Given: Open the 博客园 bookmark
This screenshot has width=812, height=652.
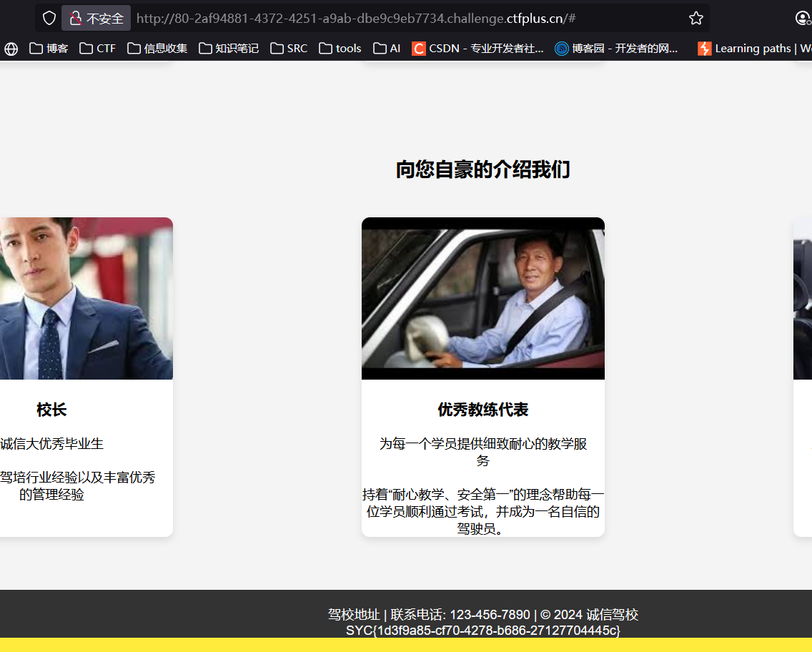Looking at the screenshot, I should (616, 49).
